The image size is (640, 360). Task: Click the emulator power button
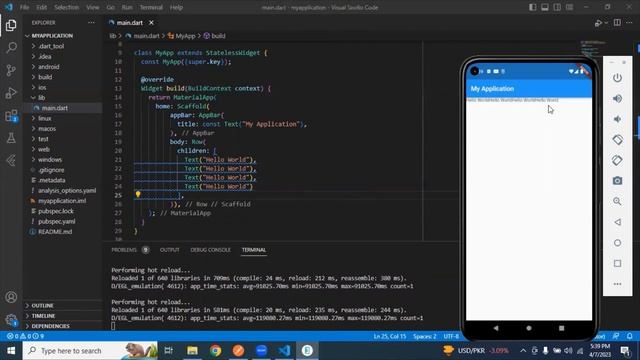coord(618,78)
